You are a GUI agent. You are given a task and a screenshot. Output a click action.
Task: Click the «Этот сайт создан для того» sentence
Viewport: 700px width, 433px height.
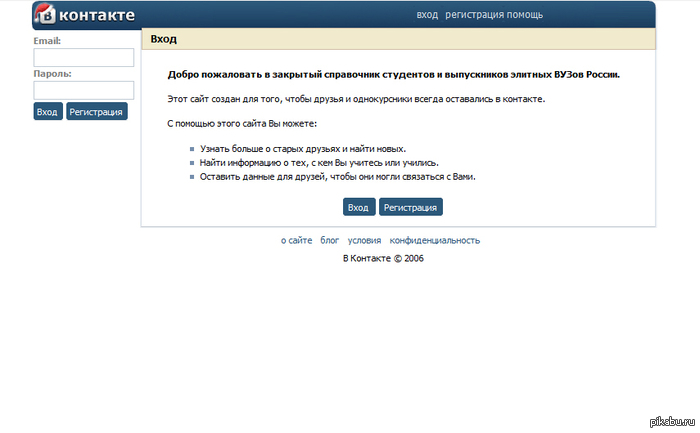tap(356, 99)
